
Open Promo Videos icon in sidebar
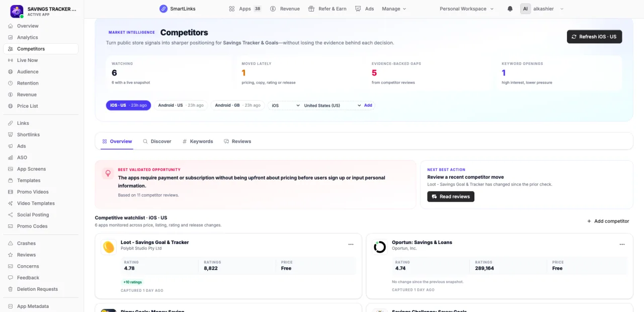pos(11,192)
